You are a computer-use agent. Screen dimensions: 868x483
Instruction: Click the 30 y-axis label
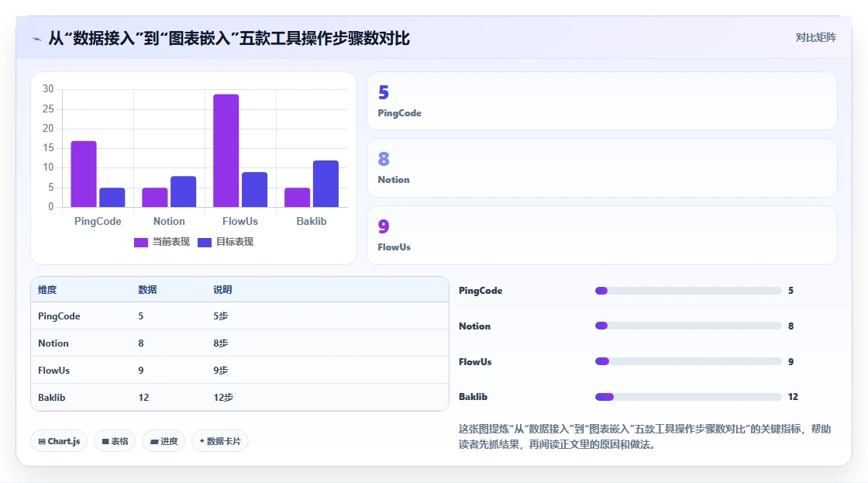click(x=48, y=88)
